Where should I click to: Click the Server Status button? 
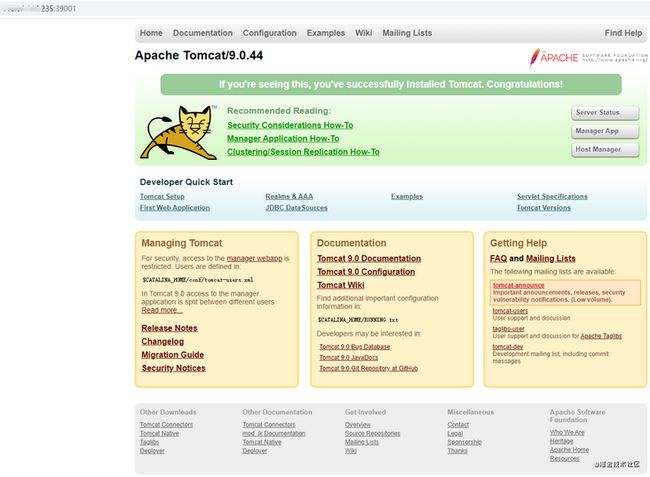(605, 113)
